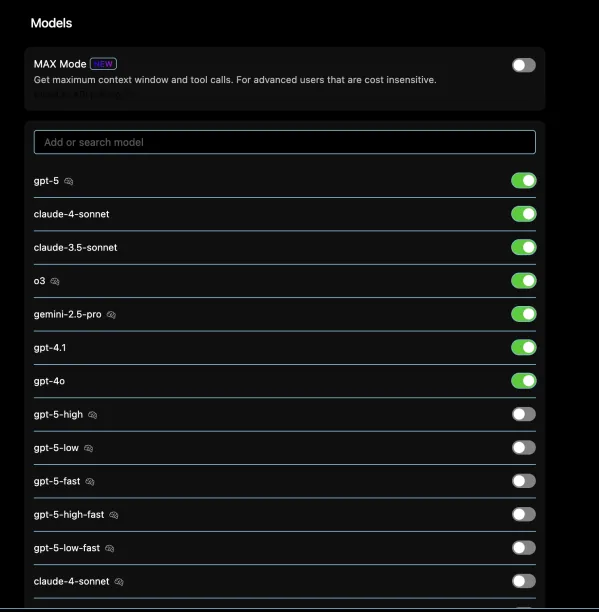Screen dimensions: 599x612
Task: Click the brain icon beside gemini-2.5-pro
Action: [111, 315]
